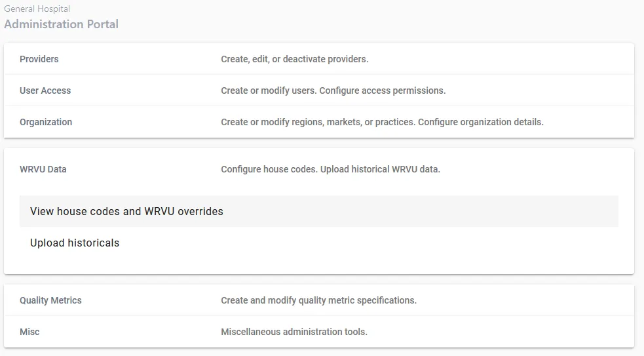Expand the Misc administration tools row
Image resolution: width=644 pixels, height=356 pixels.
point(29,332)
